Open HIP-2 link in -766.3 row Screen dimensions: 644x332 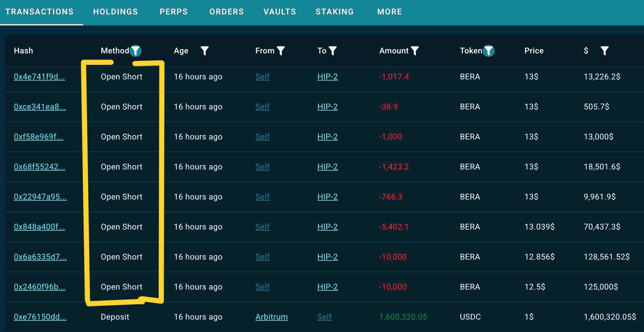coord(328,197)
